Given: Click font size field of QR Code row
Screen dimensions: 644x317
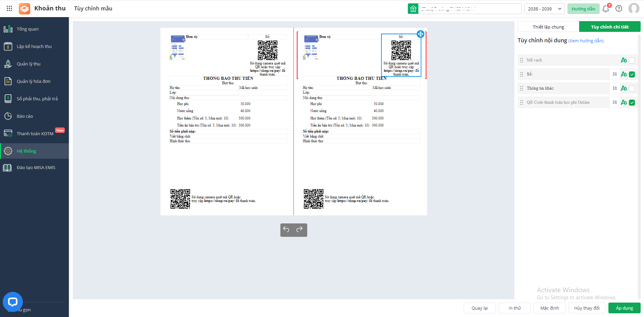Looking at the screenshot, I should (x=614, y=102).
